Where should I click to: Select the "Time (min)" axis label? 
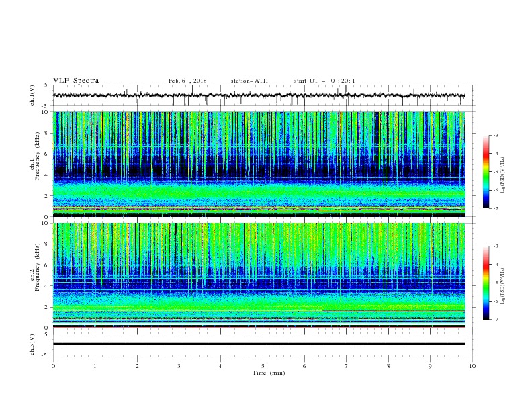point(269,373)
